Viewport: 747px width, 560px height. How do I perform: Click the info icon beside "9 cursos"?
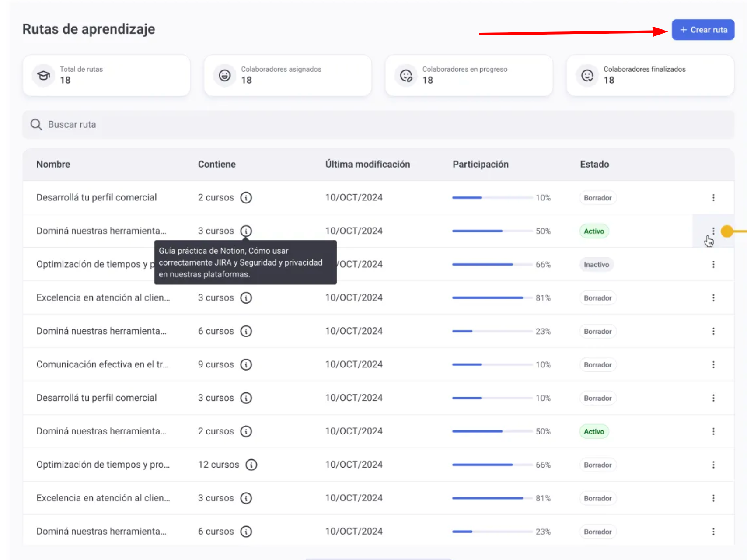click(x=246, y=364)
